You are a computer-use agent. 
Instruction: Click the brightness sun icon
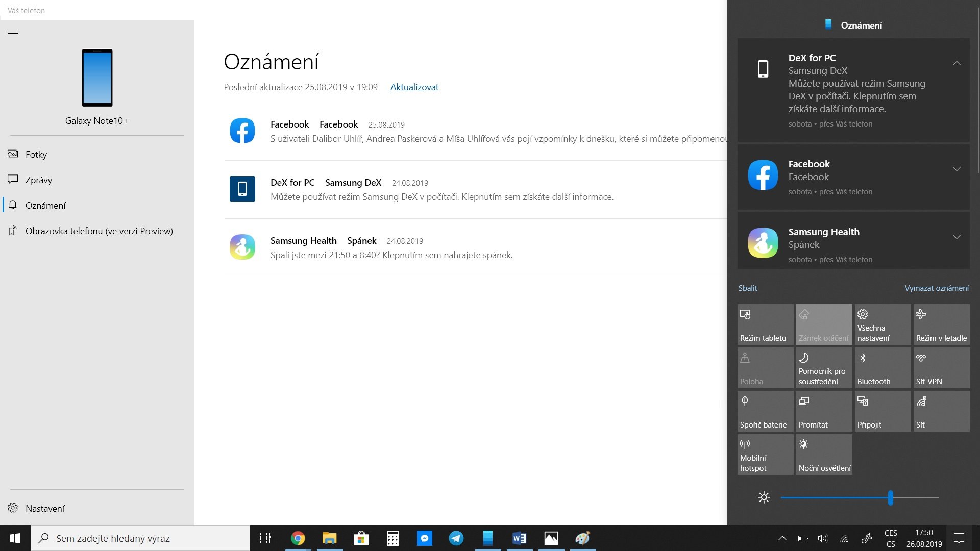[x=764, y=497]
